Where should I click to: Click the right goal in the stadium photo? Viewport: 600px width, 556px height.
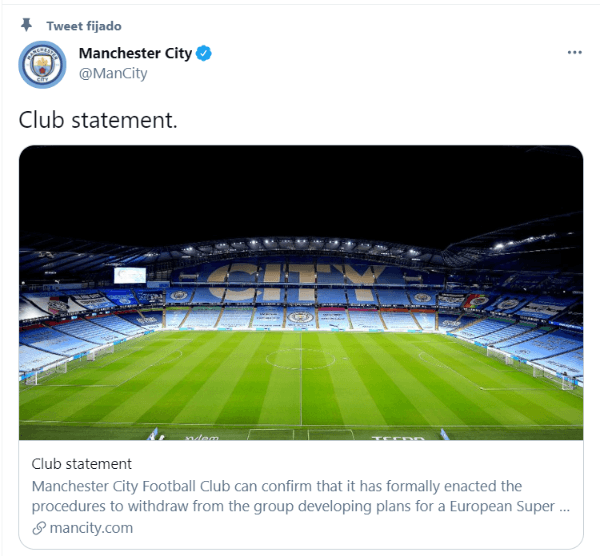pos(553,376)
